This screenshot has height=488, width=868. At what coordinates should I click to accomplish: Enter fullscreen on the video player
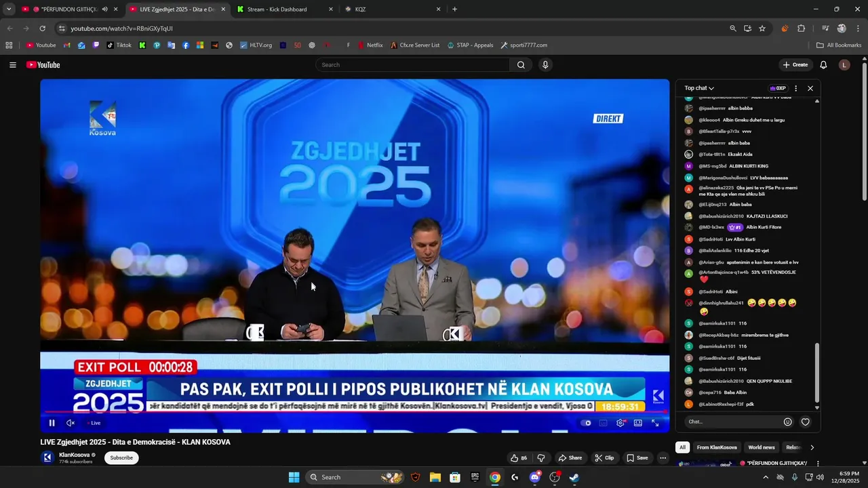[655, 423]
